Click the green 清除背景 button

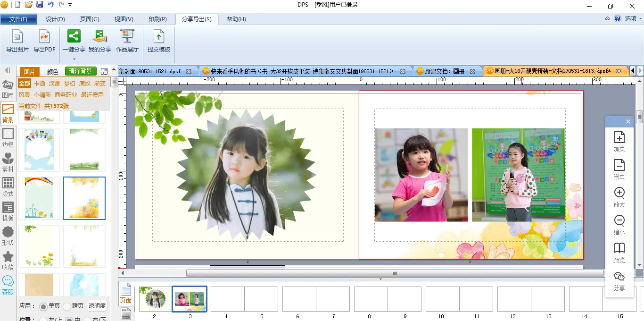tap(80, 71)
